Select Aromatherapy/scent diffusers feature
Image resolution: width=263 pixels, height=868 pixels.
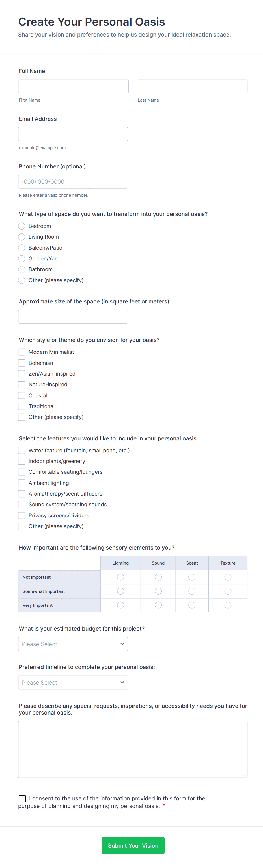[21, 493]
